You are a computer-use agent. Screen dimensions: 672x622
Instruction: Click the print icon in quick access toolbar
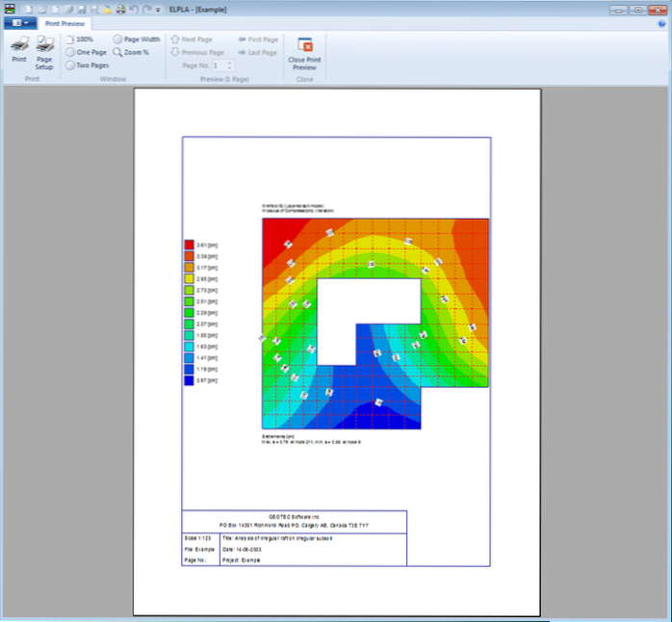tap(121, 9)
